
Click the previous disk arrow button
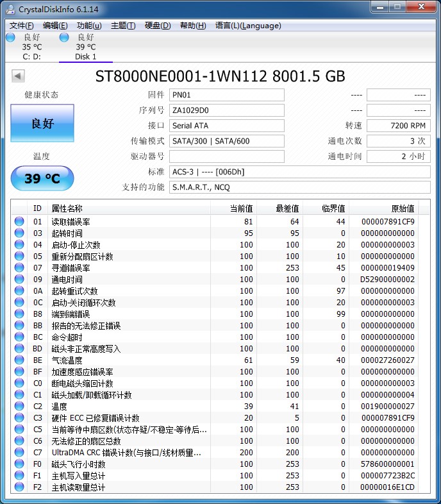(x=18, y=76)
